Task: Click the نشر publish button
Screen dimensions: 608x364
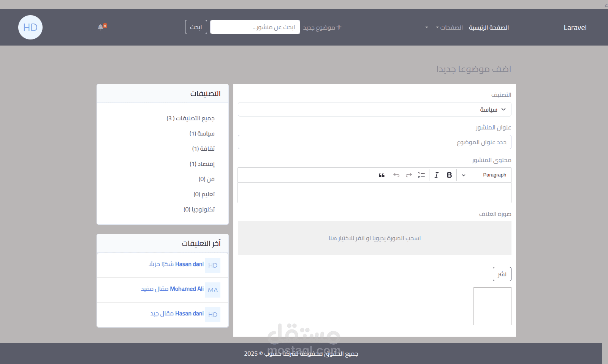Action: [502, 274]
